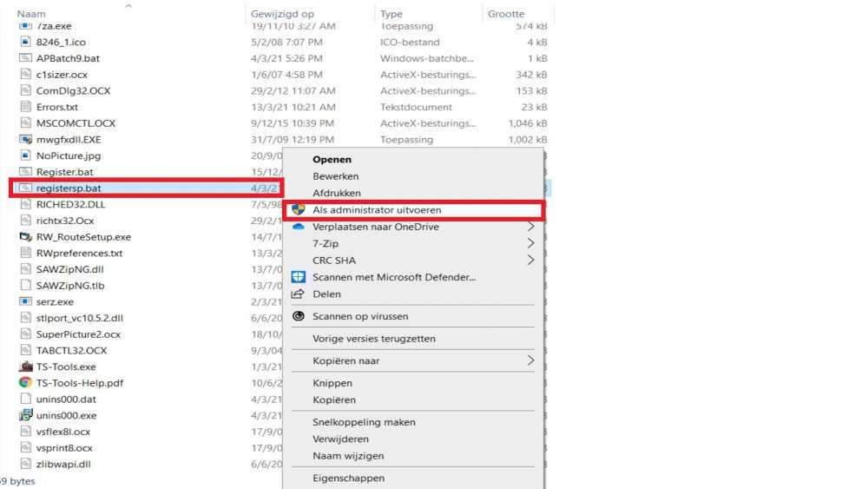Image resolution: width=868 pixels, height=489 pixels.
Task: Choose Openen at top of context menu
Action: coord(332,160)
